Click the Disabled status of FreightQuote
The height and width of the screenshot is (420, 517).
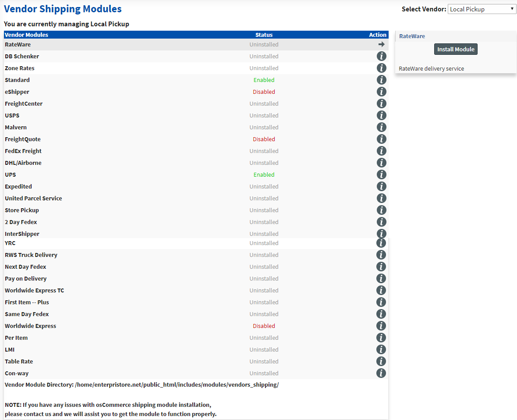(264, 139)
